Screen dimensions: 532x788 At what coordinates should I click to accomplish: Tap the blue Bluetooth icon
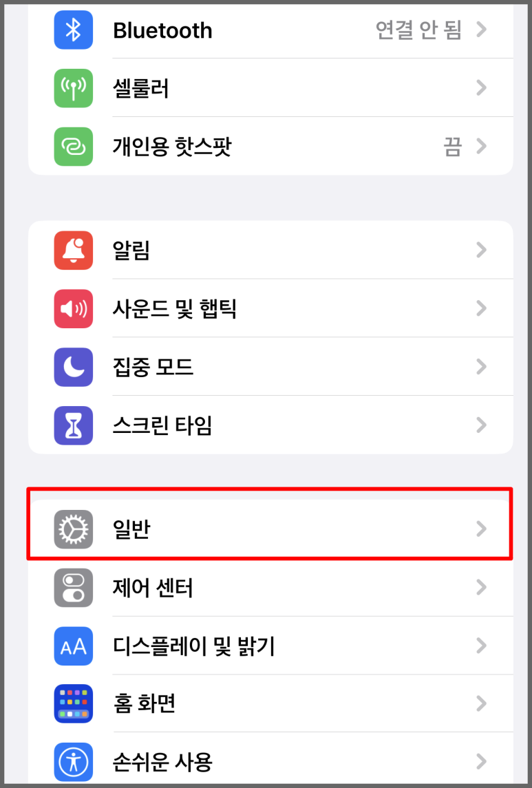(74, 30)
